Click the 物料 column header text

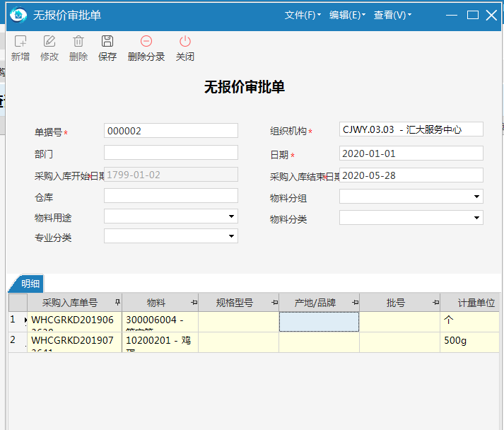click(156, 302)
